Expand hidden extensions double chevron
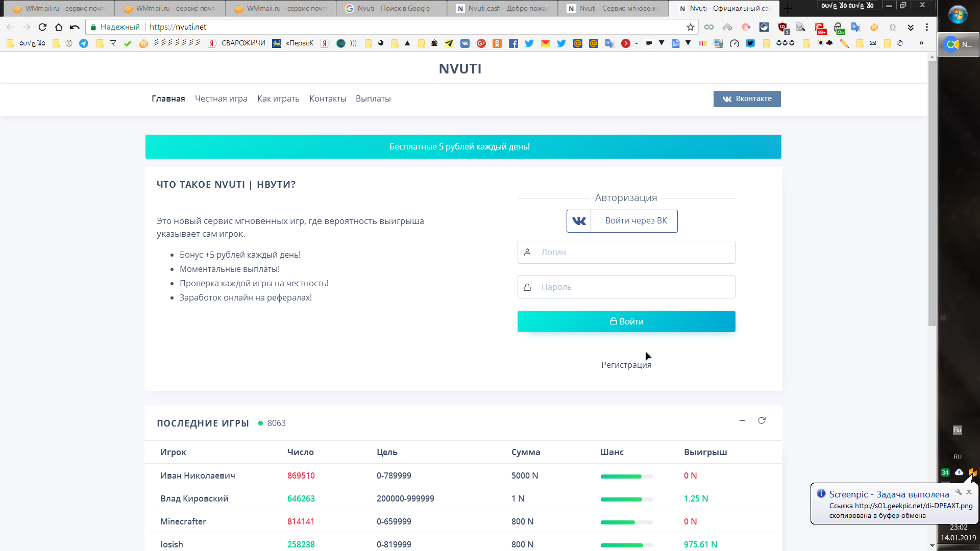The height and width of the screenshot is (551, 980). pyautogui.click(x=911, y=27)
